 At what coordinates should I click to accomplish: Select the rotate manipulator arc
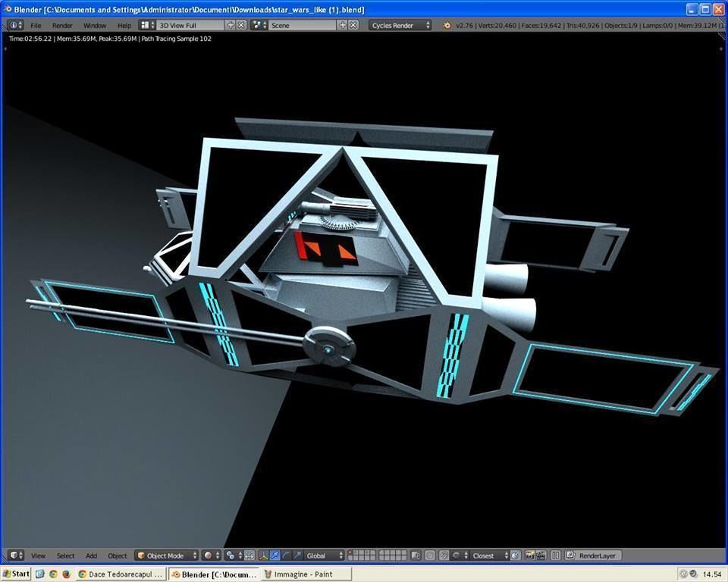coord(286,555)
